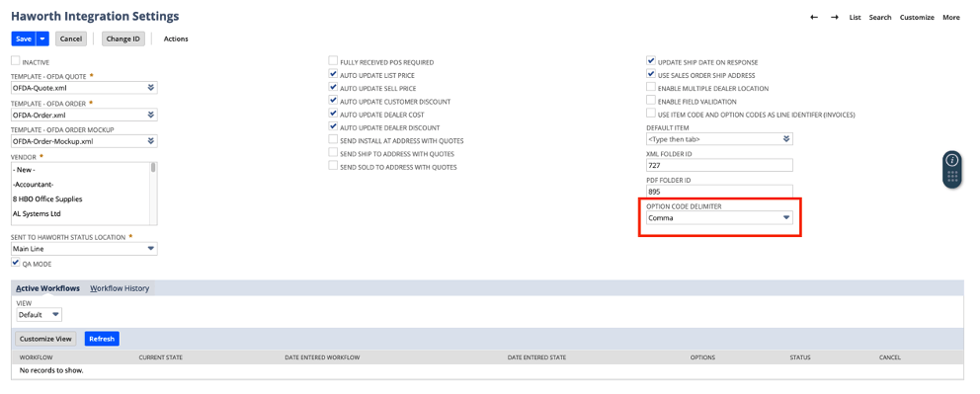The width and height of the screenshot is (980, 394).
Task: Uncheck Auto Update Dealer Cost
Action: (x=333, y=114)
